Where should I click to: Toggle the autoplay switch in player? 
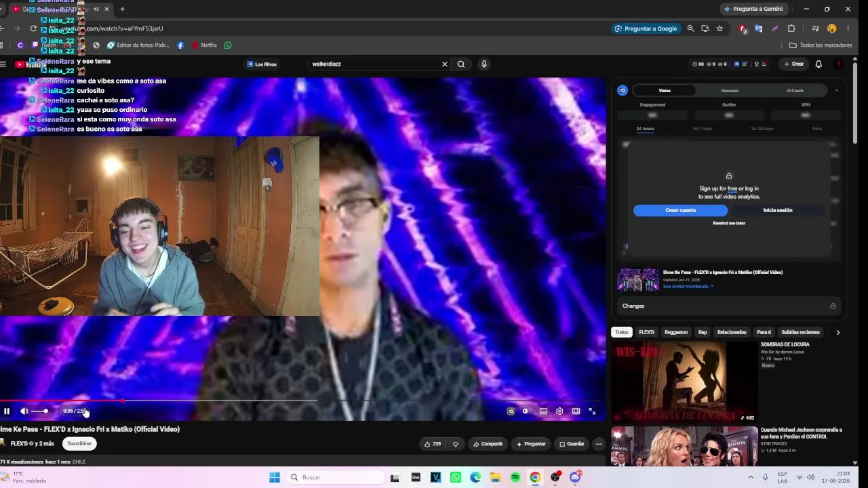525,411
